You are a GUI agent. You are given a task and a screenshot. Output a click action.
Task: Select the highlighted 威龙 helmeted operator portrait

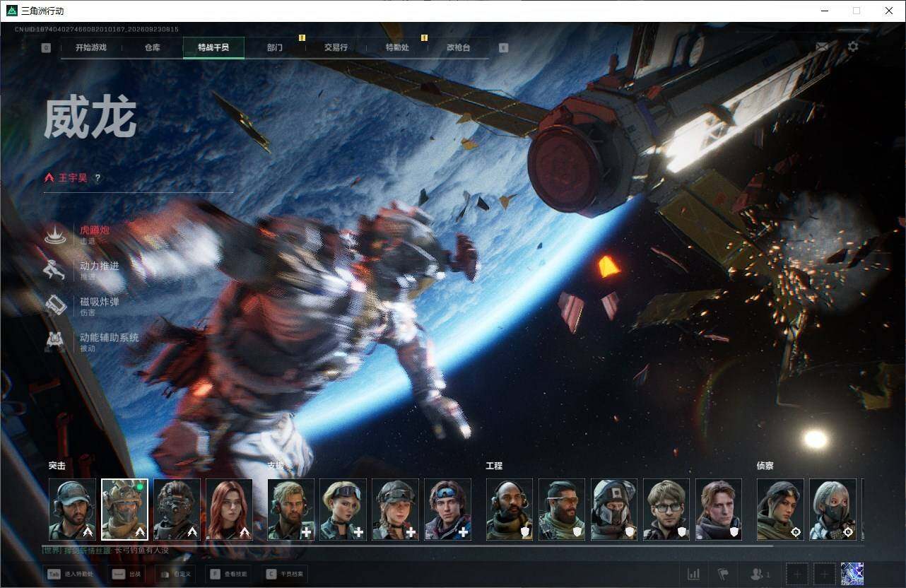tap(124, 510)
